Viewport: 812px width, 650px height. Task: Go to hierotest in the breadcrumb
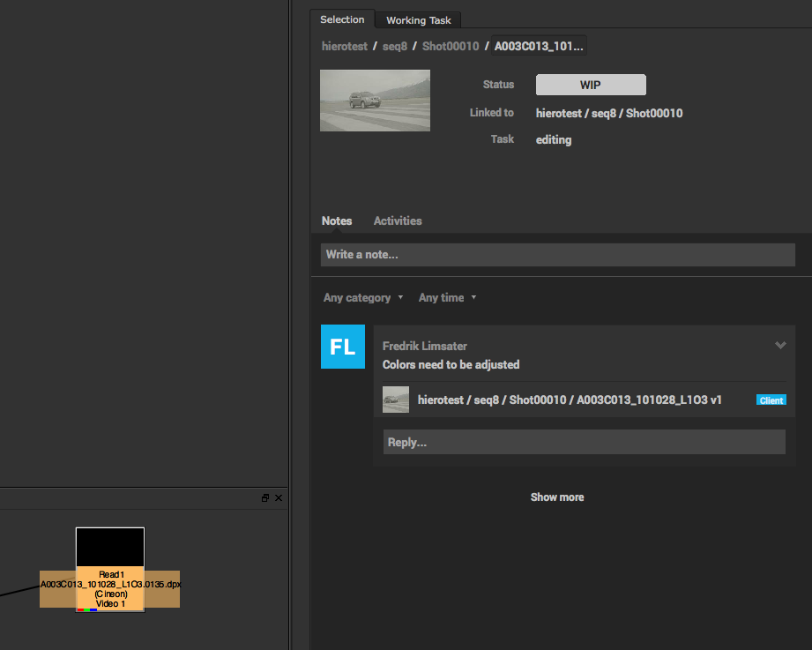pyautogui.click(x=345, y=46)
